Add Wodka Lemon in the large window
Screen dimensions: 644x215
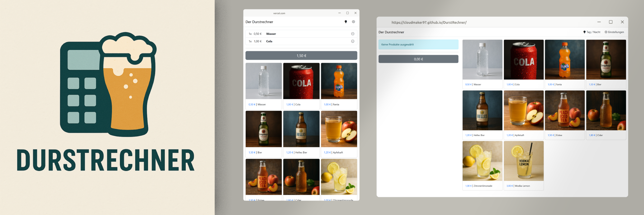tap(524, 161)
